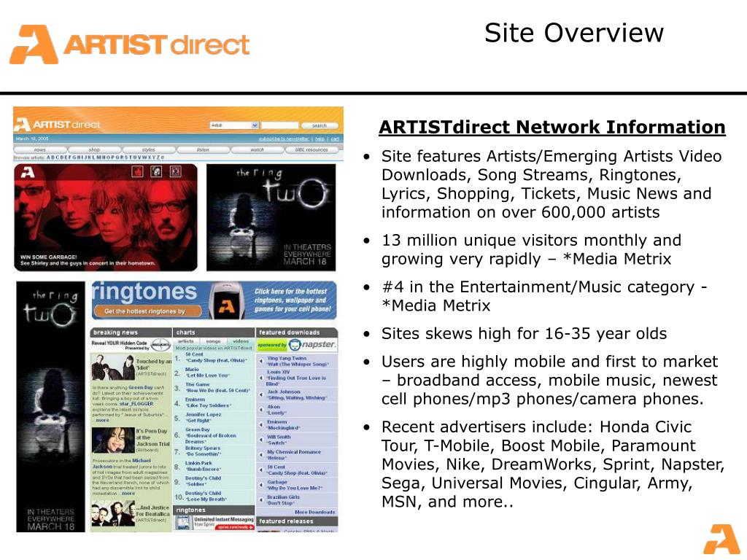Select the first thumbnail icon on Garbage banner

click(138, 171)
